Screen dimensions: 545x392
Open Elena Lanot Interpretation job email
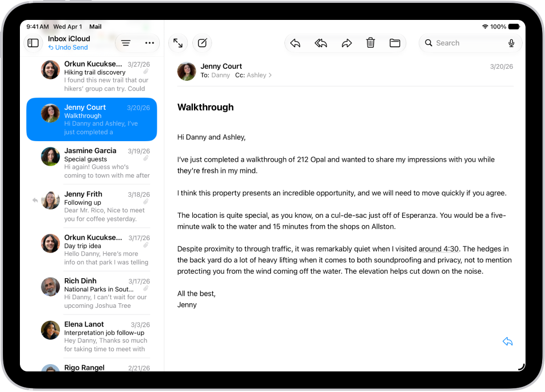[92, 336]
